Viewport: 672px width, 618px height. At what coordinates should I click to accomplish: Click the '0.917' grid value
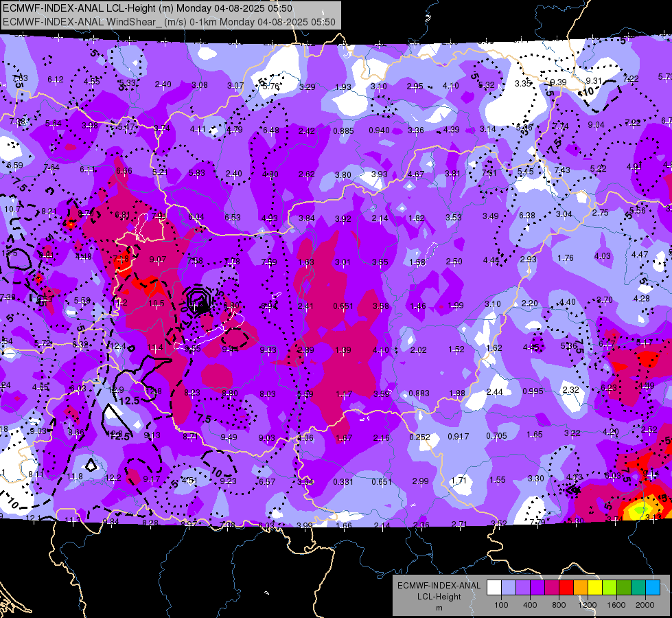coord(458,437)
